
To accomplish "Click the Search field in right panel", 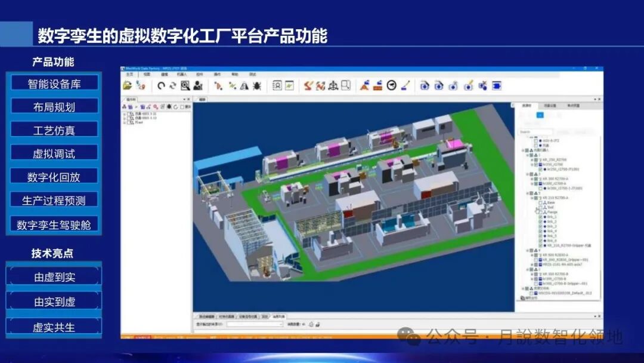I will point(535,132).
